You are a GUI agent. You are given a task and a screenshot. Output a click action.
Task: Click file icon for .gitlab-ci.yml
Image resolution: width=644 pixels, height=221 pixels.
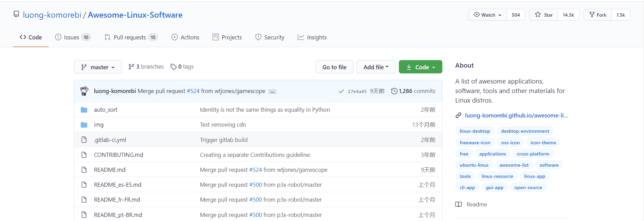(84, 140)
